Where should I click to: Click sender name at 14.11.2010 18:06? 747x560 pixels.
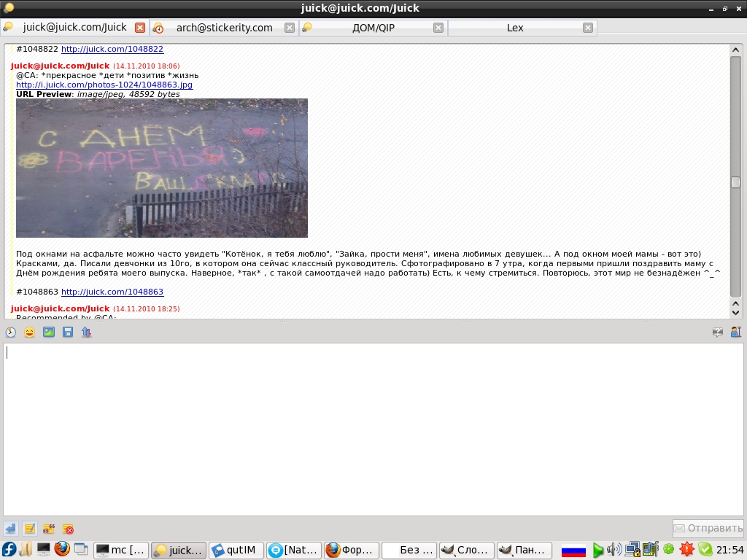tap(60, 66)
